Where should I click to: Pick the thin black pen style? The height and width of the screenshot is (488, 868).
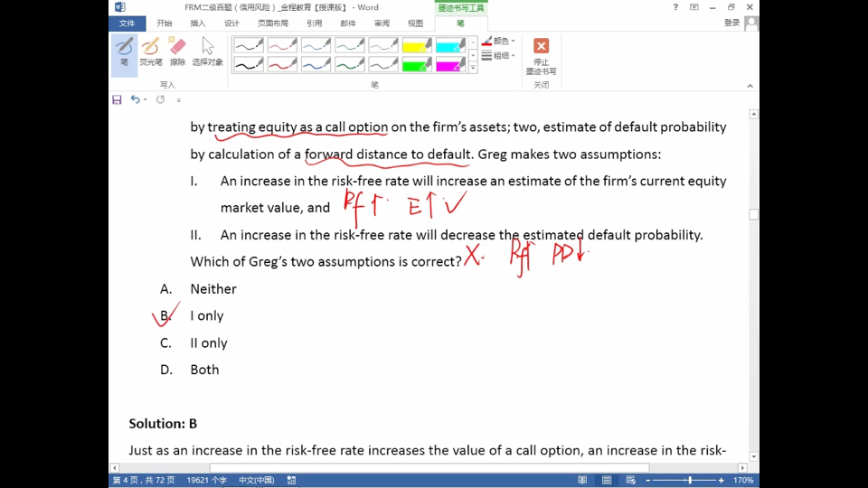[x=249, y=45]
